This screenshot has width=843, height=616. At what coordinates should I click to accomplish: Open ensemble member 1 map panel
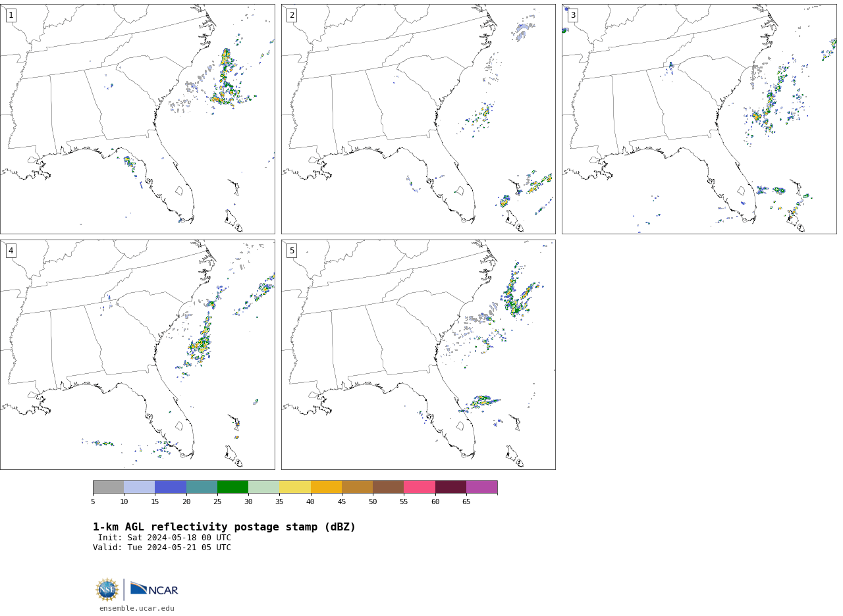pyautogui.click(x=138, y=119)
